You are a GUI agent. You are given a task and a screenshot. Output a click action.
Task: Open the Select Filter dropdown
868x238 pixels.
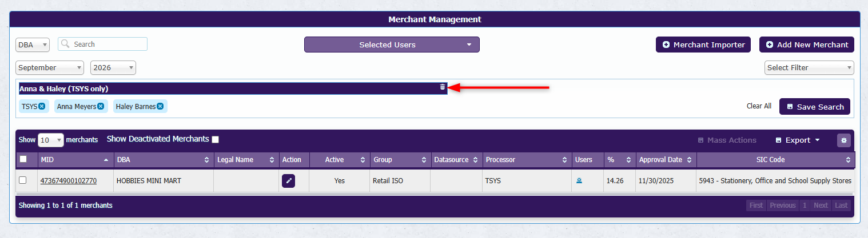tap(809, 67)
